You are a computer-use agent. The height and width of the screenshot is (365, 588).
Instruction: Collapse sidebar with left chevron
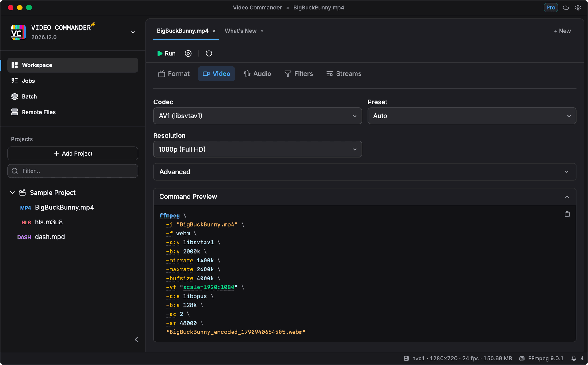pyautogui.click(x=137, y=339)
